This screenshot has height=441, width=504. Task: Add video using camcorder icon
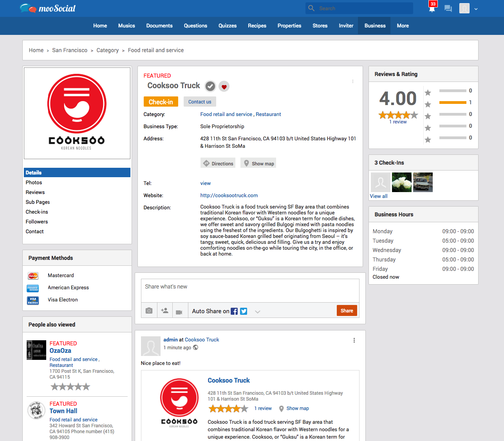(179, 312)
